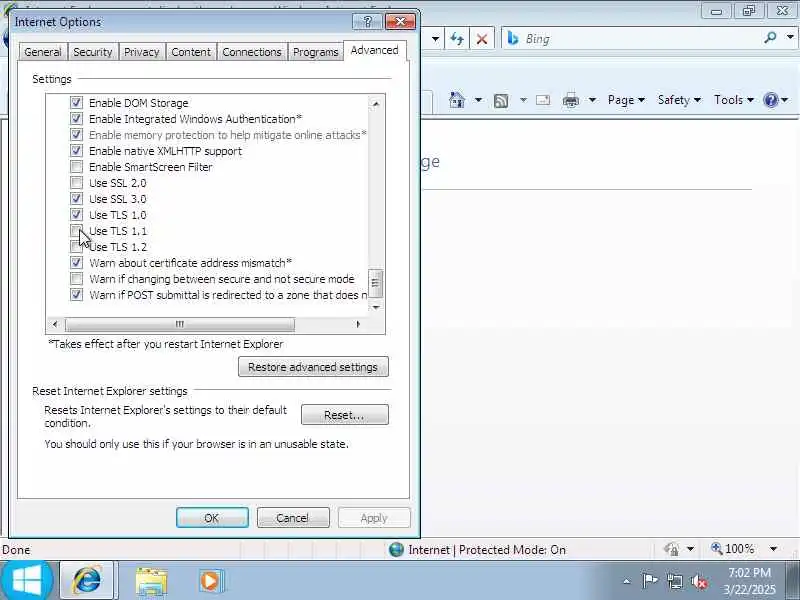Switch to the Content tab
The height and width of the screenshot is (600, 800).
191,52
